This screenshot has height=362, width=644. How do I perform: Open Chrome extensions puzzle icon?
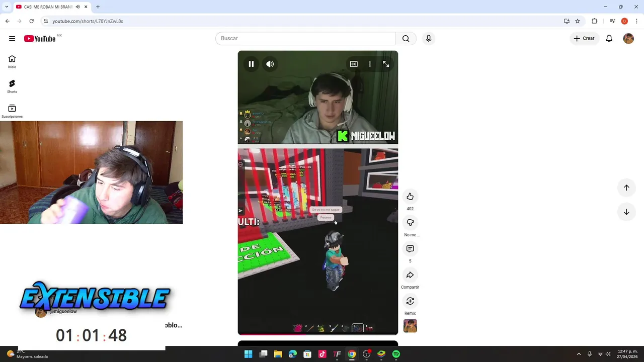tap(594, 21)
